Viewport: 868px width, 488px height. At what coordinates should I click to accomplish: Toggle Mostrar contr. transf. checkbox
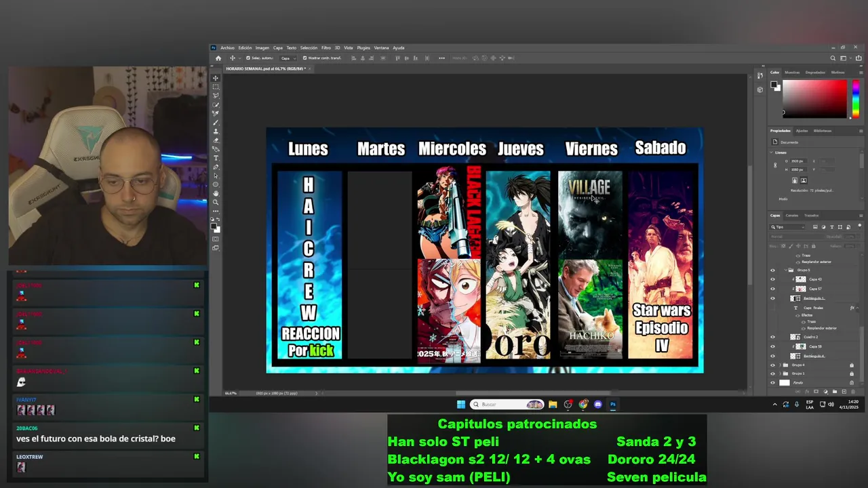pyautogui.click(x=305, y=58)
